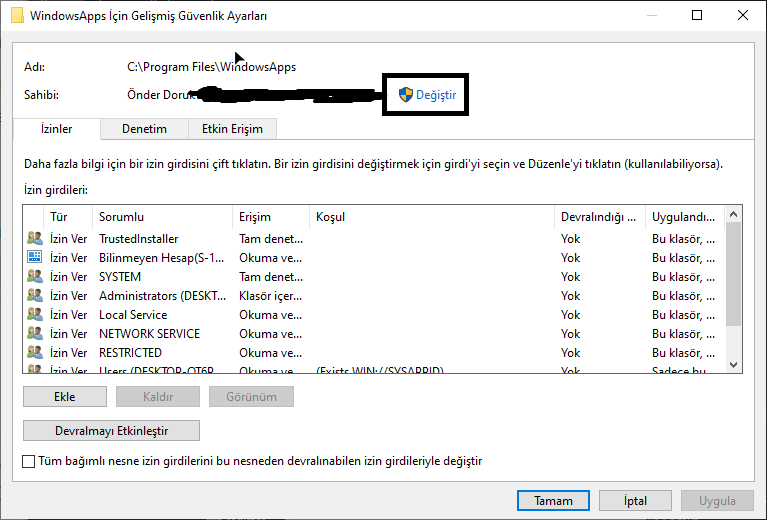Open the Etkin Erişim tab
Screen dimensions: 767x520
click(232, 129)
